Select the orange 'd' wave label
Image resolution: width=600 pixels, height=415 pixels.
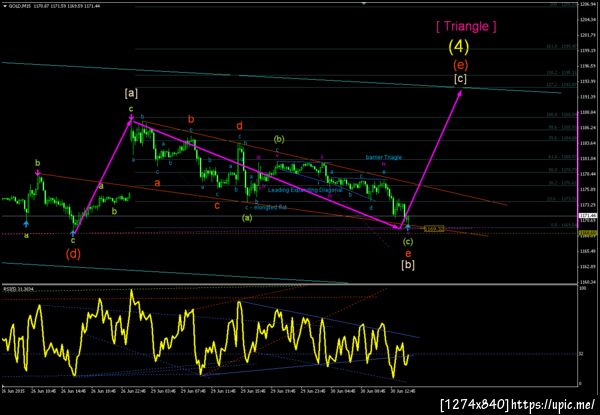click(x=239, y=125)
